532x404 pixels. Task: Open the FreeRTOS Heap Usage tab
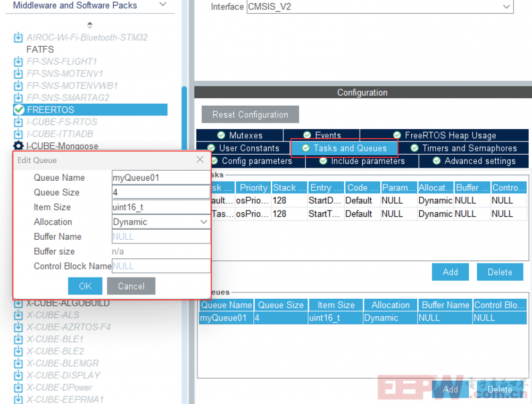click(444, 135)
